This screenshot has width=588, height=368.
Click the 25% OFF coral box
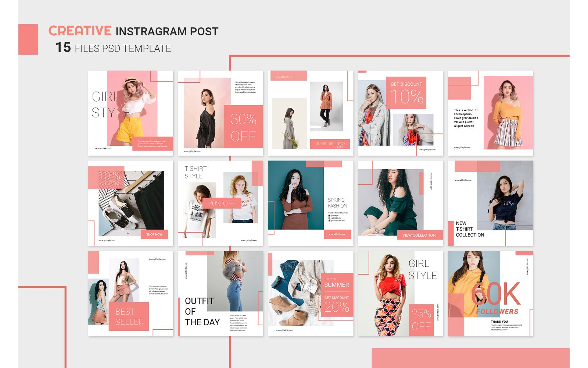421,320
